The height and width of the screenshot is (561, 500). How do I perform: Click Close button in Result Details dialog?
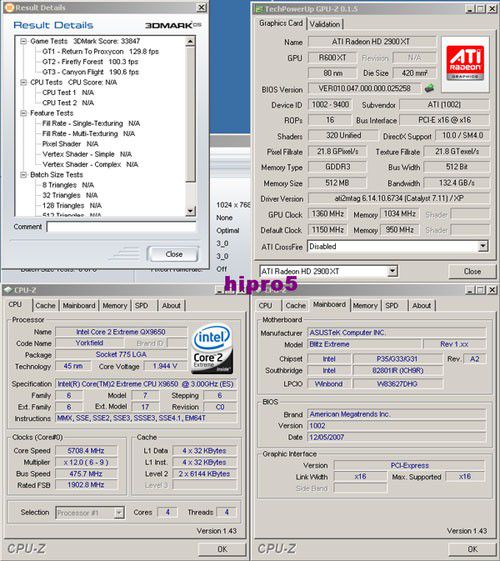point(174,254)
